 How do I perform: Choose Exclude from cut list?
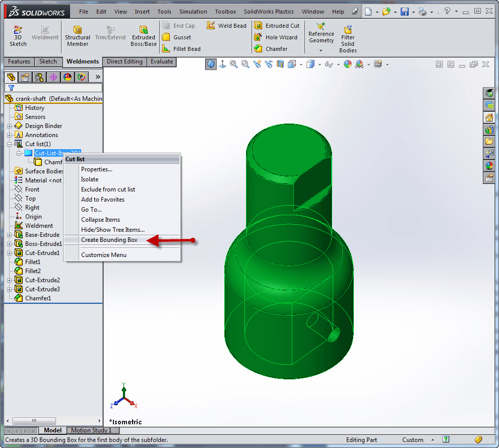pyautogui.click(x=108, y=189)
